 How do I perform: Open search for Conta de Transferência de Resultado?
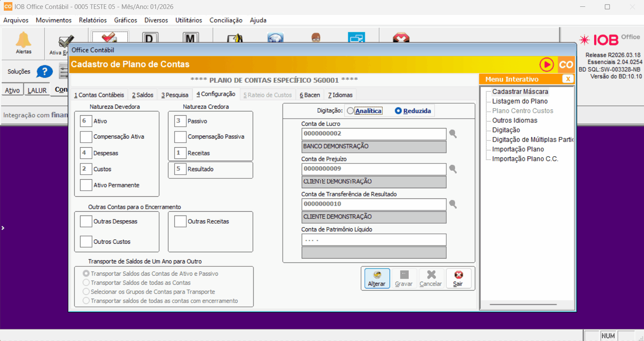pos(453,204)
